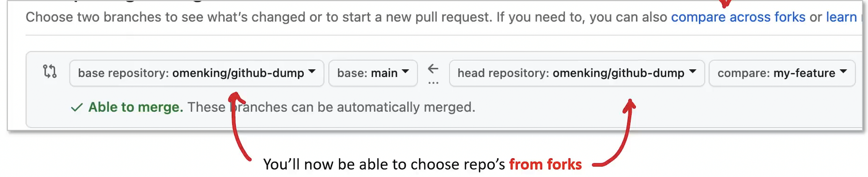The width and height of the screenshot is (868, 177).
Task: Click the left arrow between base and head
Action: click(x=433, y=69)
